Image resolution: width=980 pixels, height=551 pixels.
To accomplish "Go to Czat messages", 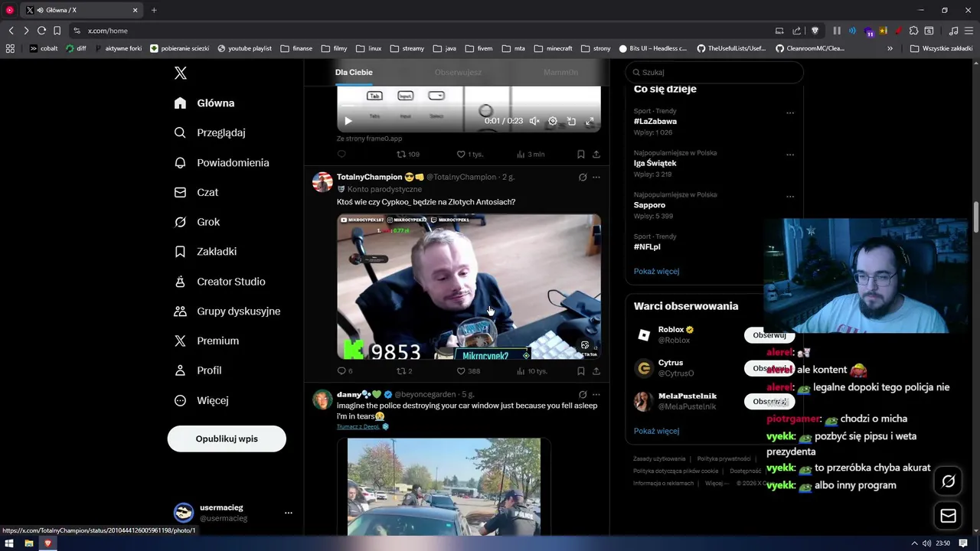I will pyautogui.click(x=196, y=192).
